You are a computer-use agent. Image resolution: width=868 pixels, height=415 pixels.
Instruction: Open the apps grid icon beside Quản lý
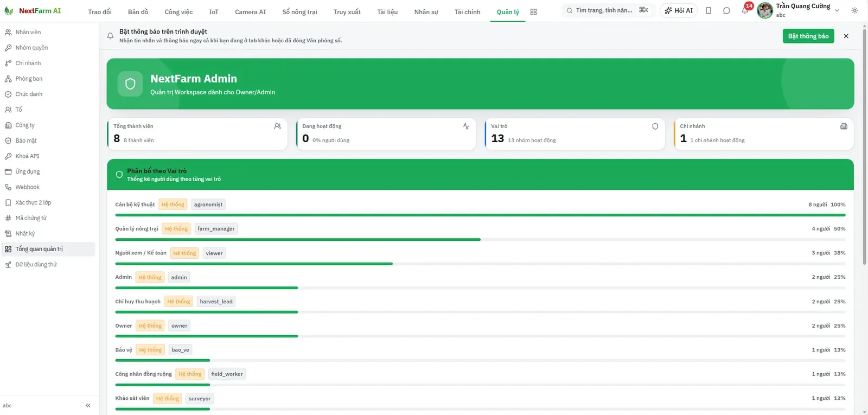(x=533, y=12)
